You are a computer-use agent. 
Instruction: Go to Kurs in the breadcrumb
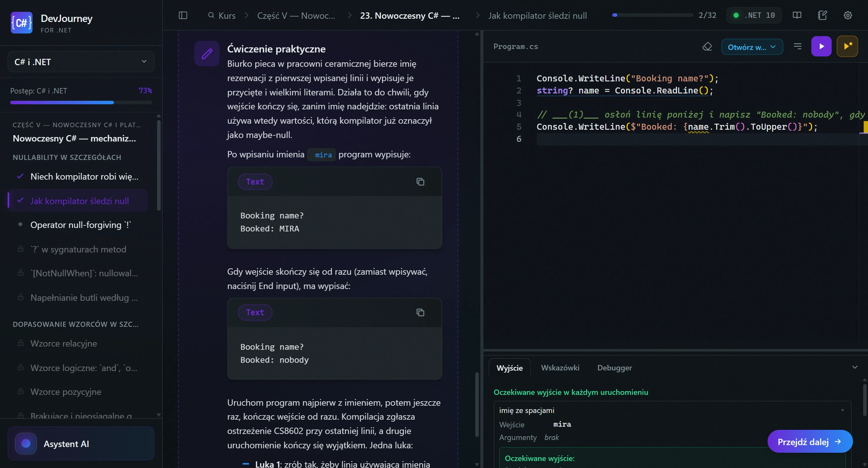(227, 16)
